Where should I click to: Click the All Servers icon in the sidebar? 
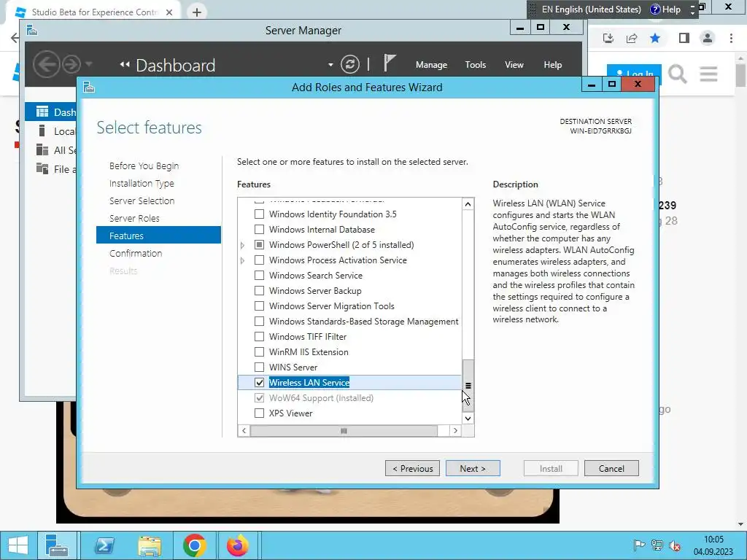coord(42,150)
